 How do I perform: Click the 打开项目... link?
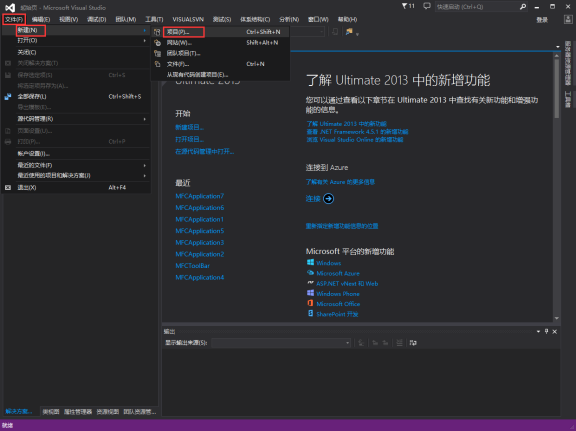190,140
